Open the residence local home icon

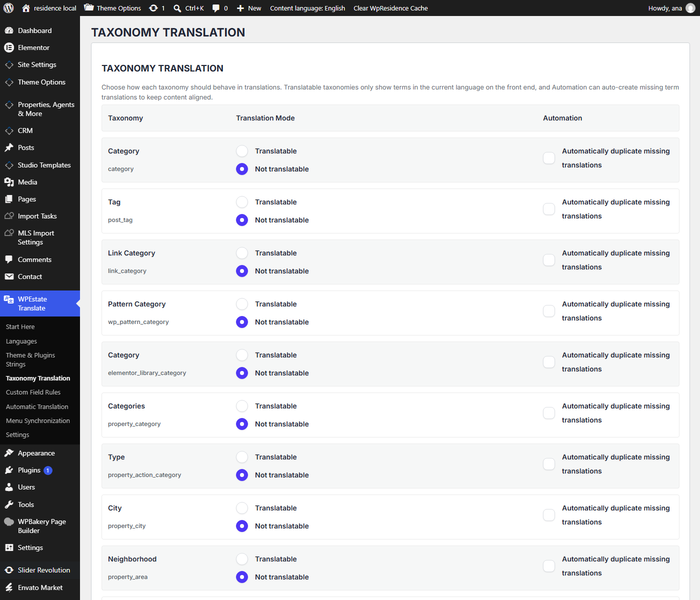coord(26,8)
